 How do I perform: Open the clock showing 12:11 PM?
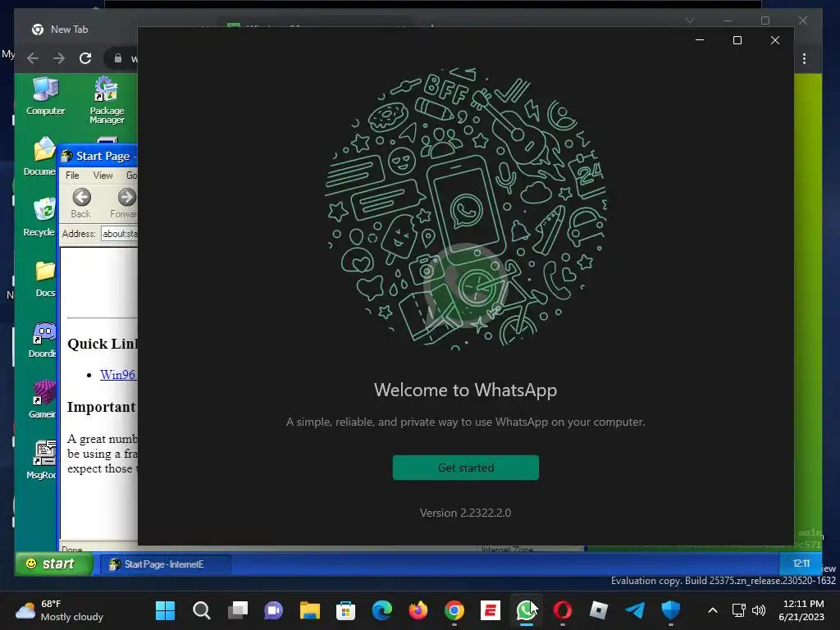pyautogui.click(x=802, y=610)
